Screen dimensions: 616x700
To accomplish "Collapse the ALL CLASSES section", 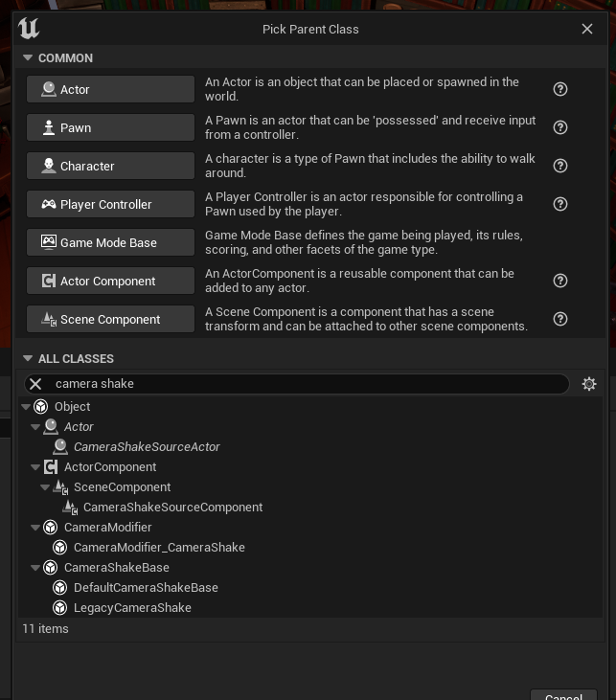I will (28, 359).
